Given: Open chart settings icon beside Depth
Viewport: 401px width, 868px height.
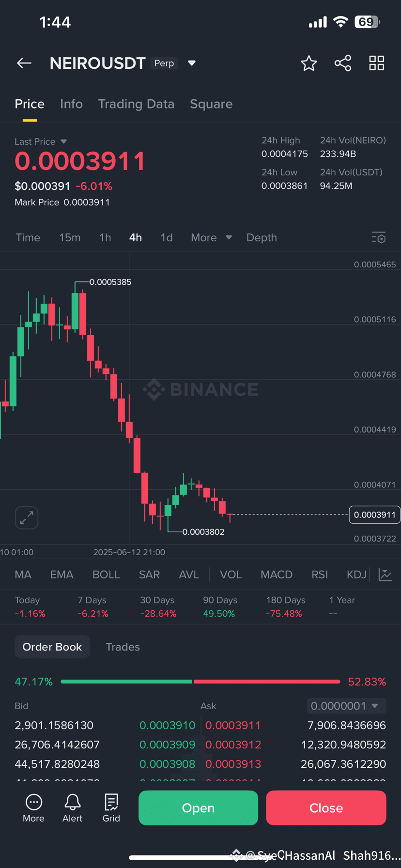Looking at the screenshot, I should click(x=379, y=237).
